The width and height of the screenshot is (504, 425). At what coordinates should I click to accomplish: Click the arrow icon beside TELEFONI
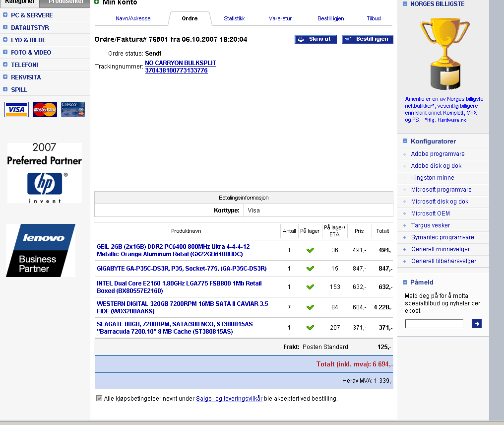tap(5, 65)
